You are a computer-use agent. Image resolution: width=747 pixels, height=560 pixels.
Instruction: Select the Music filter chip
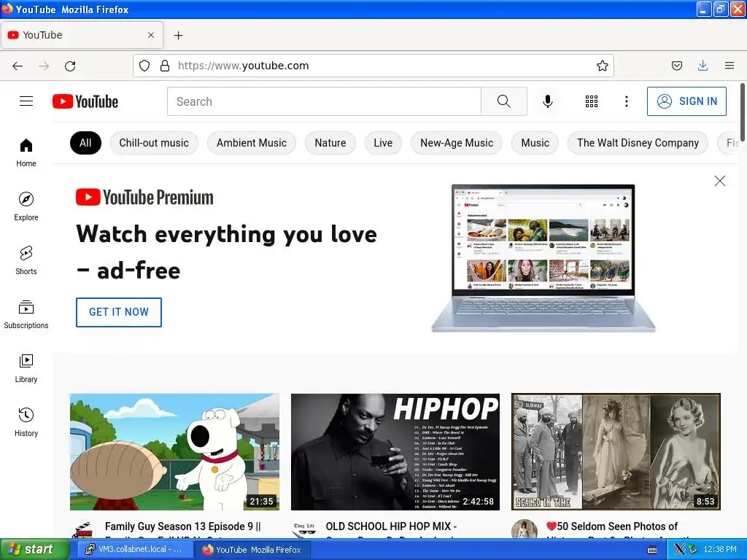point(535,143)
